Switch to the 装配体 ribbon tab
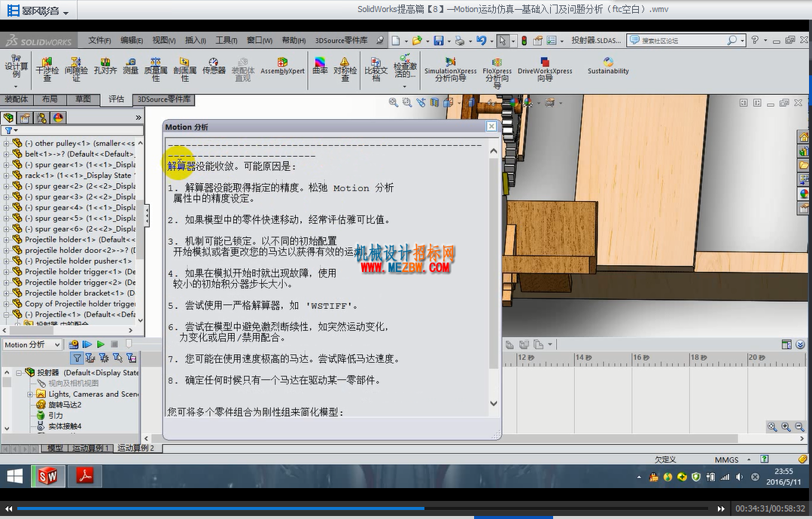Viewport: 812px width, 519px height. point(17,99)
